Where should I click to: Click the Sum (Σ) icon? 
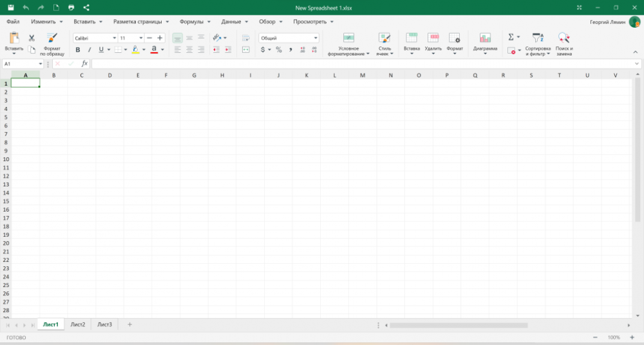pyautogui.click(x=511, y=37)
